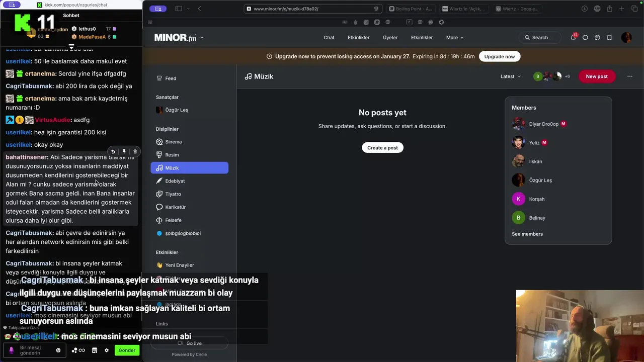Open first Etkinlikler item in top navigation

(359, 38)
